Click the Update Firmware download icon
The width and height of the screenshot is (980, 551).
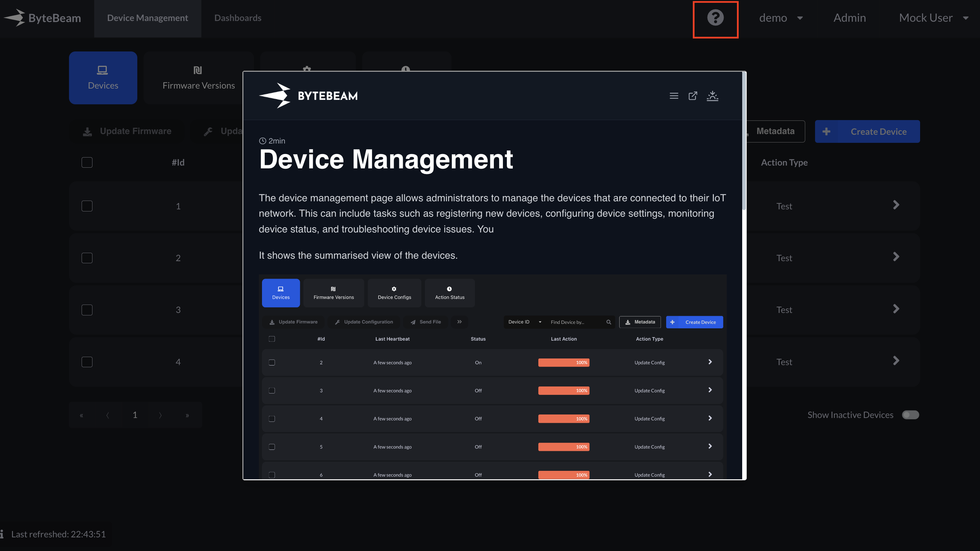[88, 132]
